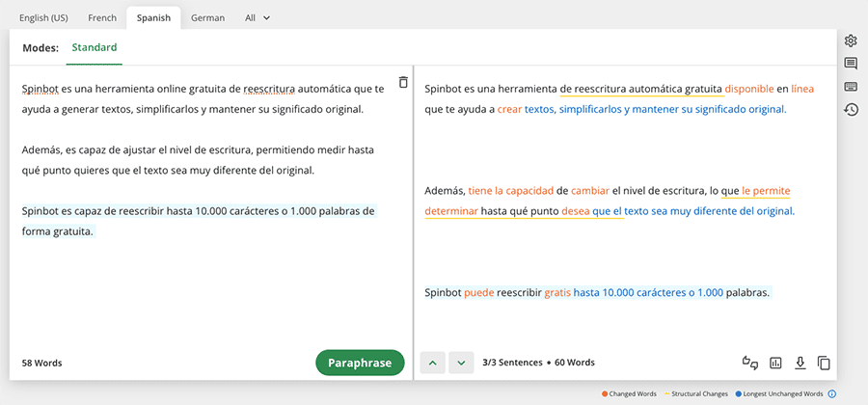
Task: Click "Changed Words" legend label
Action: click(x=633, y=394)
